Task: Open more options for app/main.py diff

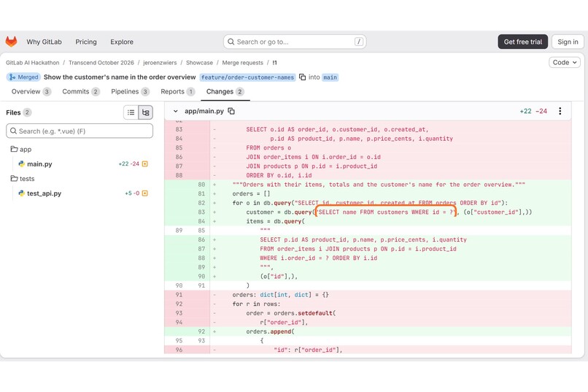Action: click(x=560, y=111)
